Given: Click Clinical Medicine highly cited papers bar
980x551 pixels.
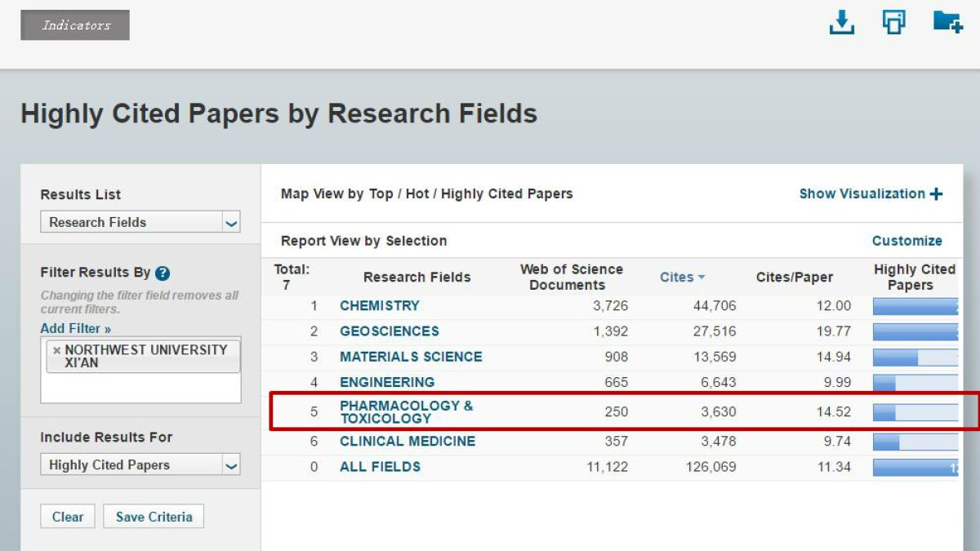Looking at the screenshot, I should coord(915,442).
